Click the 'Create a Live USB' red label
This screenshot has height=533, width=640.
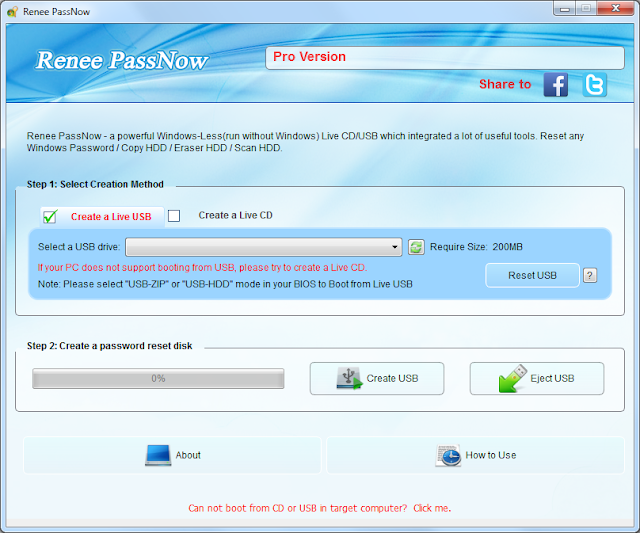click(x=111, y=217)
